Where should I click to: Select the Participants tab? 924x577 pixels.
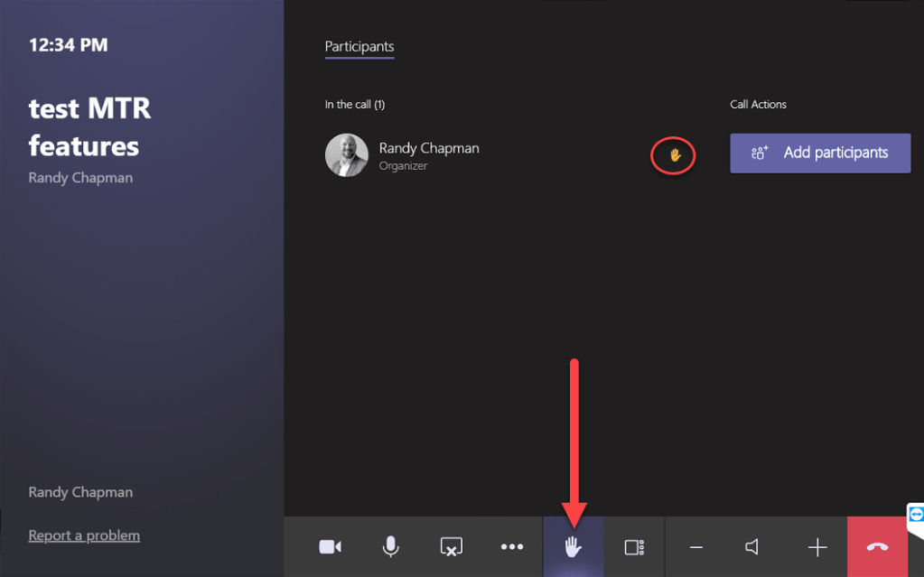pyautogui.click(x=359, y=47)
